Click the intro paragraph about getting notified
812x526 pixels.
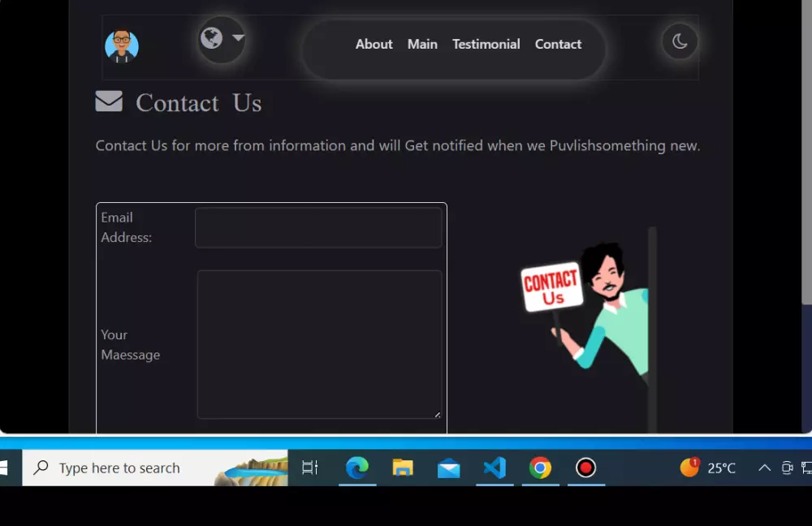(398, 145)
